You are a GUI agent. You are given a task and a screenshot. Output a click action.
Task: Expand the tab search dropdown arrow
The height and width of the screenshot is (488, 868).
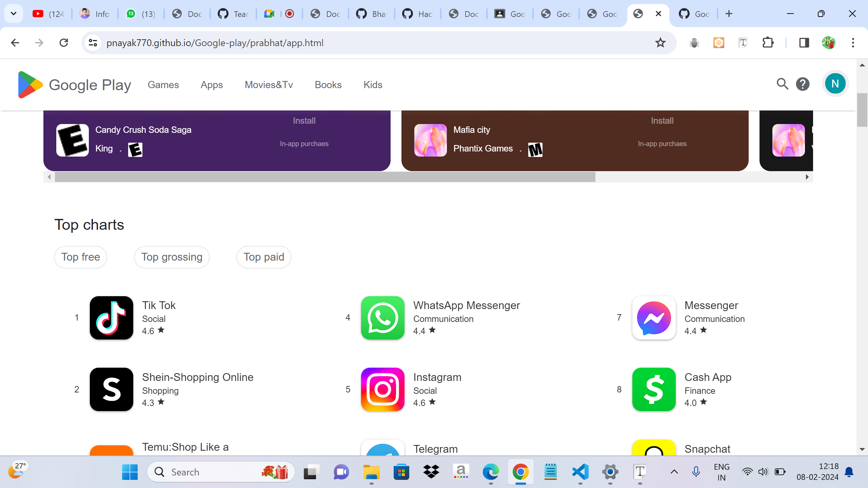14,14
